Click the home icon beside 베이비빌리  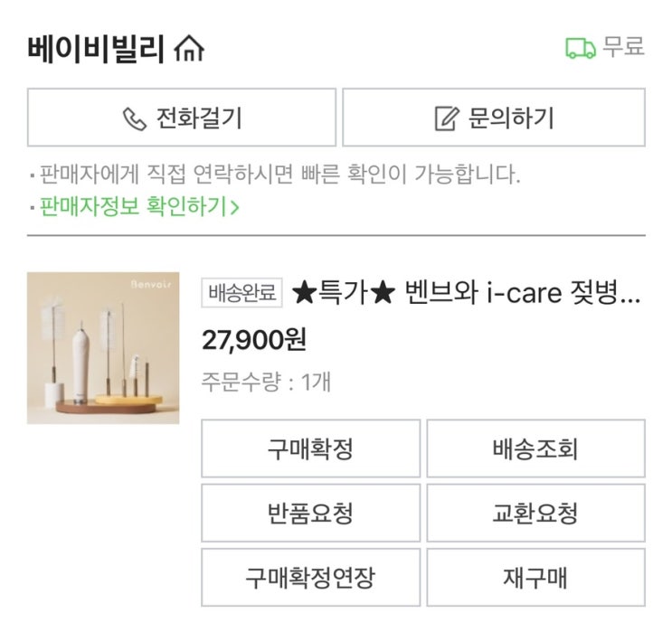pos(189,49)
